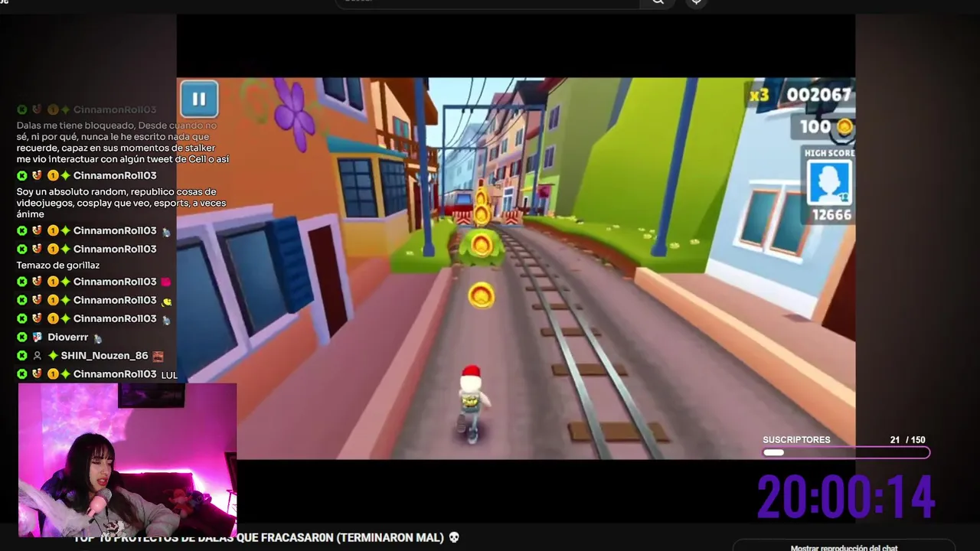Click the purple flower graffiti on wall
Screen dimensions: 980x551
pos(293,114)
